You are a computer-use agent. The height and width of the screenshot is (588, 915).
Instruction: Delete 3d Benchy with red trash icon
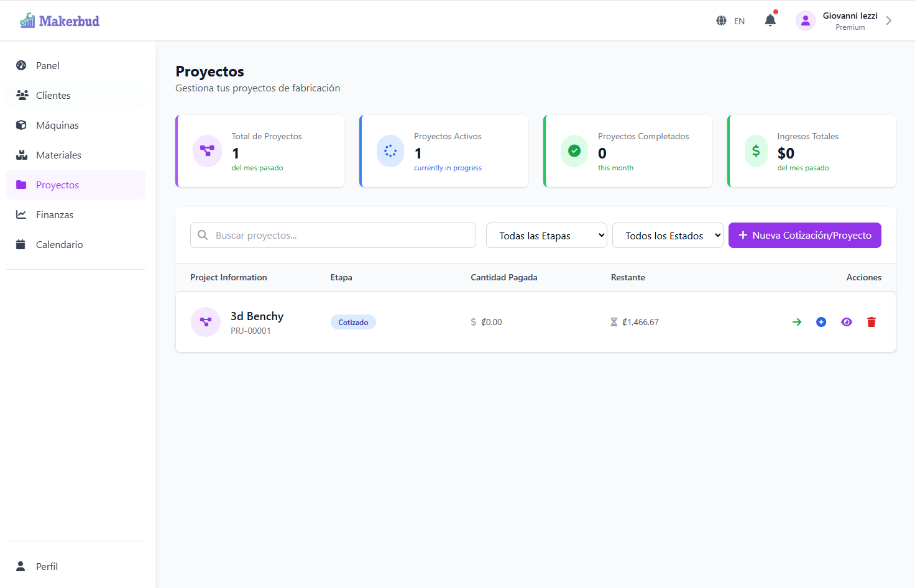871,322
